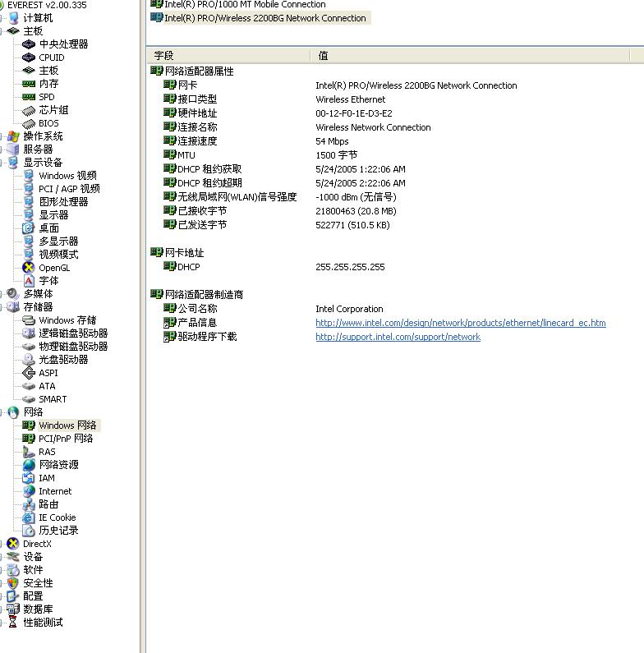Image resolution: width=644 pixels, height=653 pixels.
Task: Select 路由 routing tree item
Action: click(x=48, y=504)
